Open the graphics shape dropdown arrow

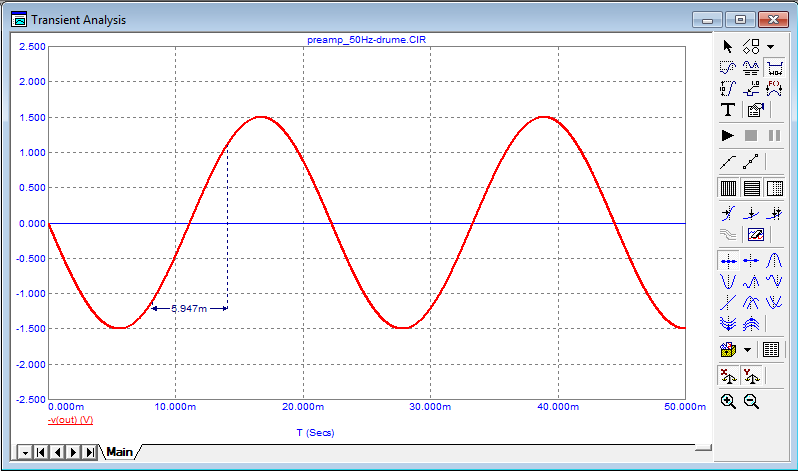771,46
